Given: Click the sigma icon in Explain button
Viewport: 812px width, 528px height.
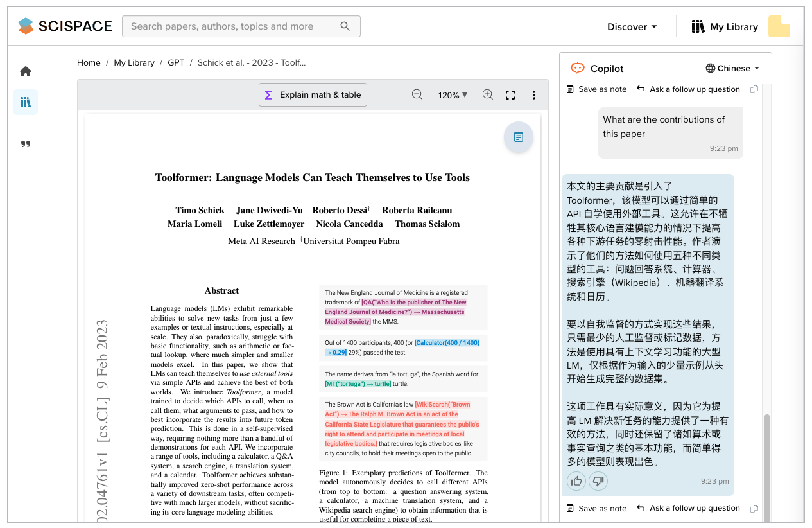Looking at the screenshot, I should click(268, 95).
